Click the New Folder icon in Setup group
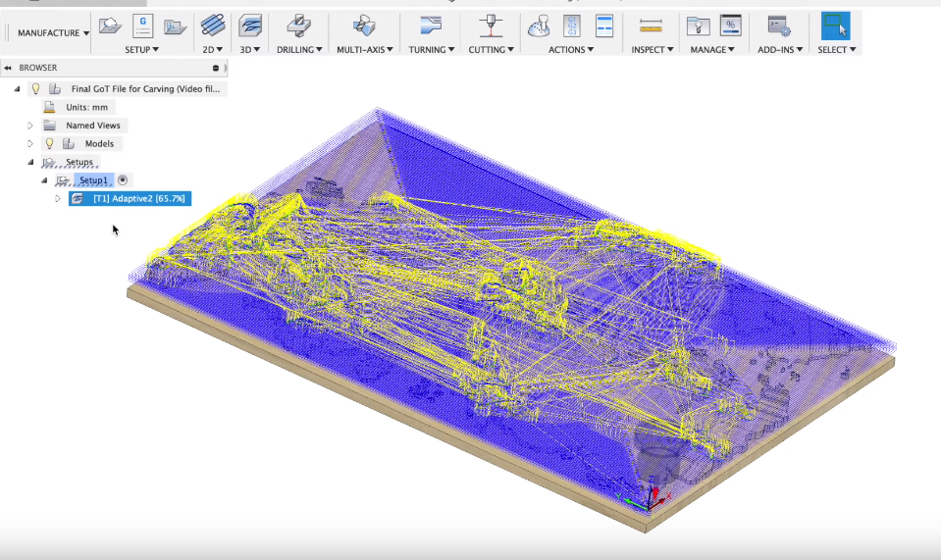The image size is (941, 560). [175, 26]
